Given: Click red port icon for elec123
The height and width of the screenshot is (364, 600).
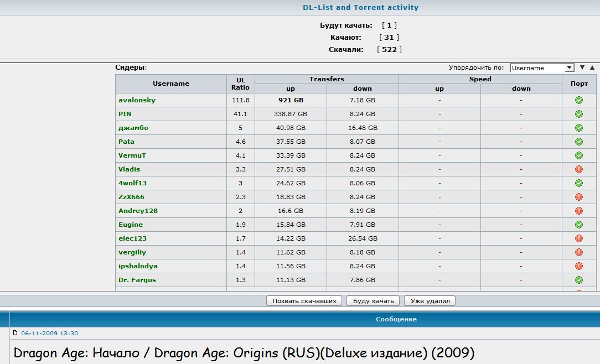Looking at the screenshot, I should point(578,238).
